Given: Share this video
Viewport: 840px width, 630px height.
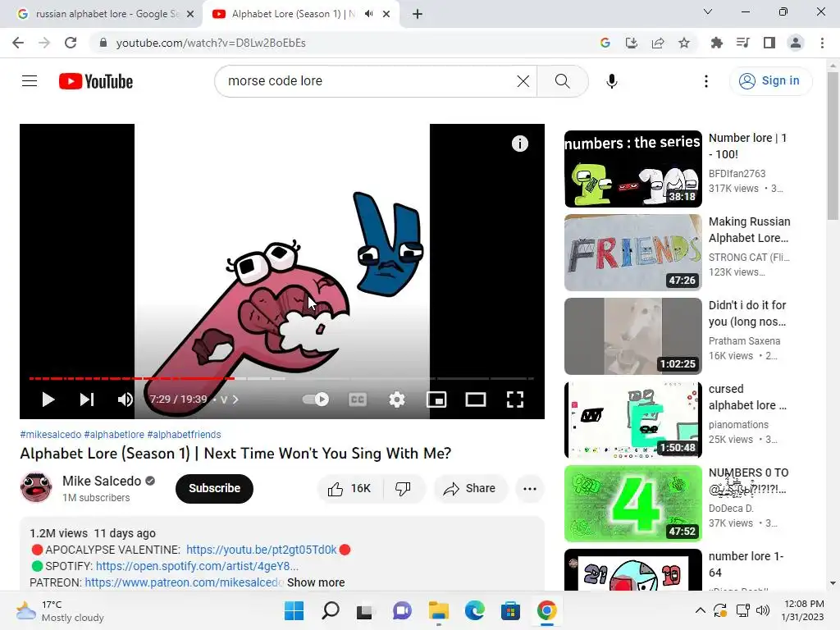Looking at the screenshot, I should tap(470, 489).
